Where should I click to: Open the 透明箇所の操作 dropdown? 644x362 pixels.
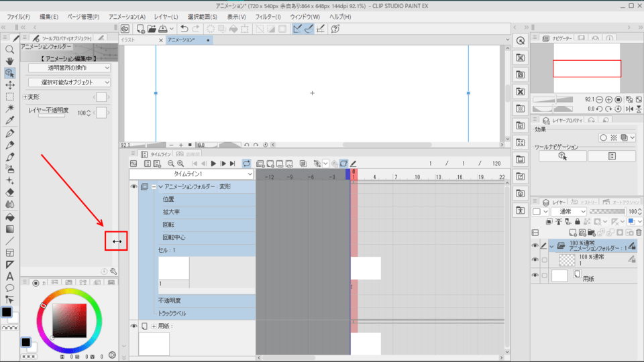click(69, 68)
